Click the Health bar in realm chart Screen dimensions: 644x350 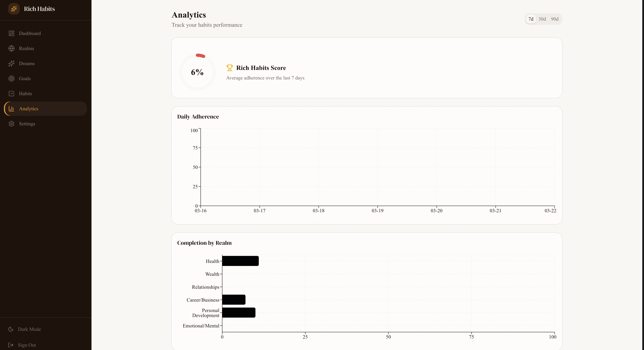[240, 261]
